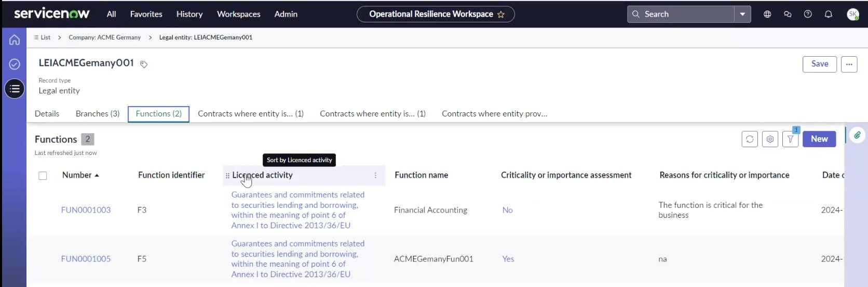Image resolution: width=868 pixels, height=287 pixels.
Task: Open the notifications bell icon
Action: [x=829, y=14]
